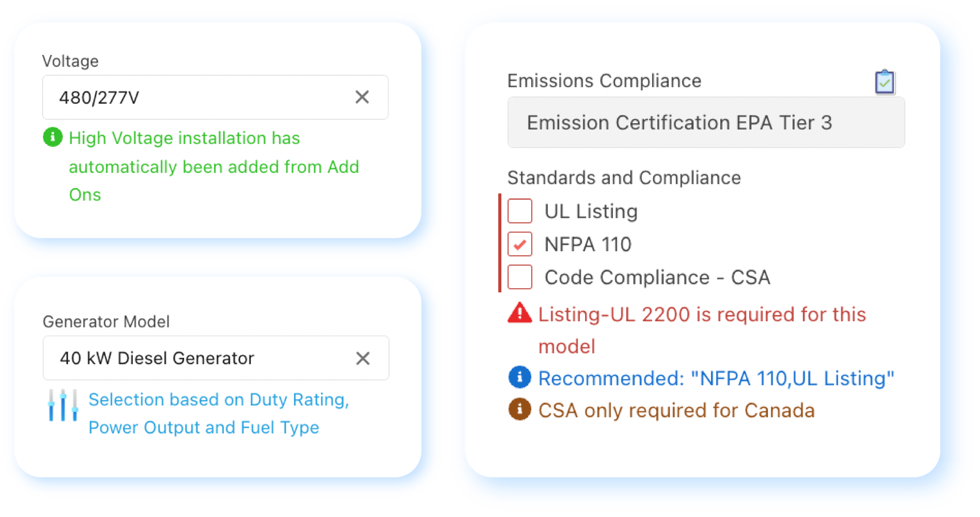Click the Standards and Compliance label

(x=624, y=177)
